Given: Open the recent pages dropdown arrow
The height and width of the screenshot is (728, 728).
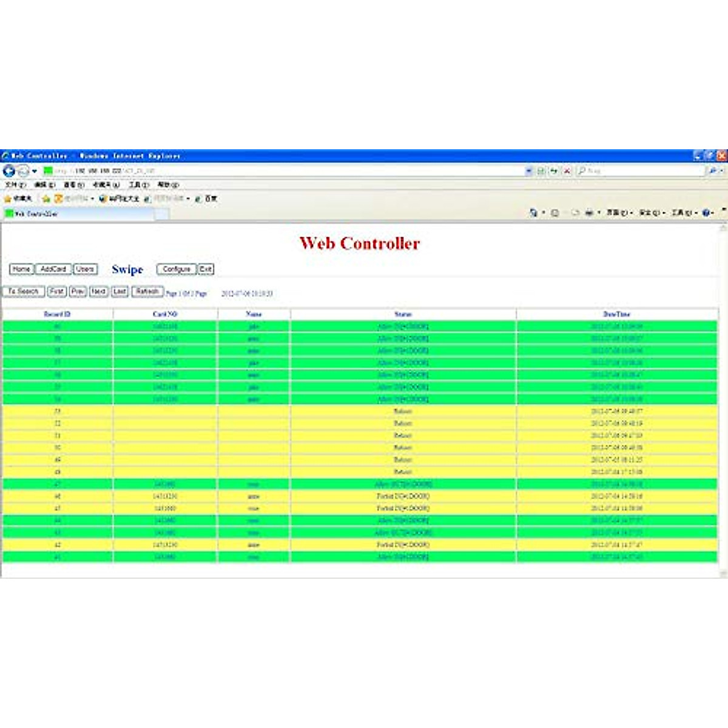Looking at the screenshot, I should (34, 171).
